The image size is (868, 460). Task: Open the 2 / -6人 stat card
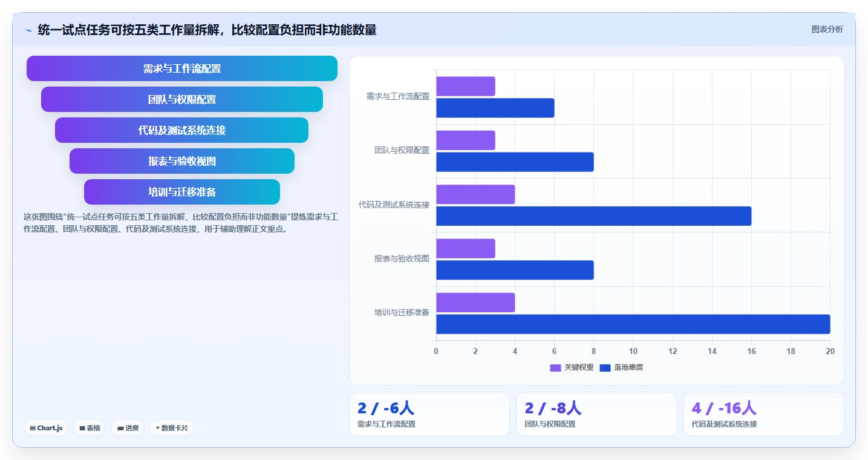coord(429,414)
